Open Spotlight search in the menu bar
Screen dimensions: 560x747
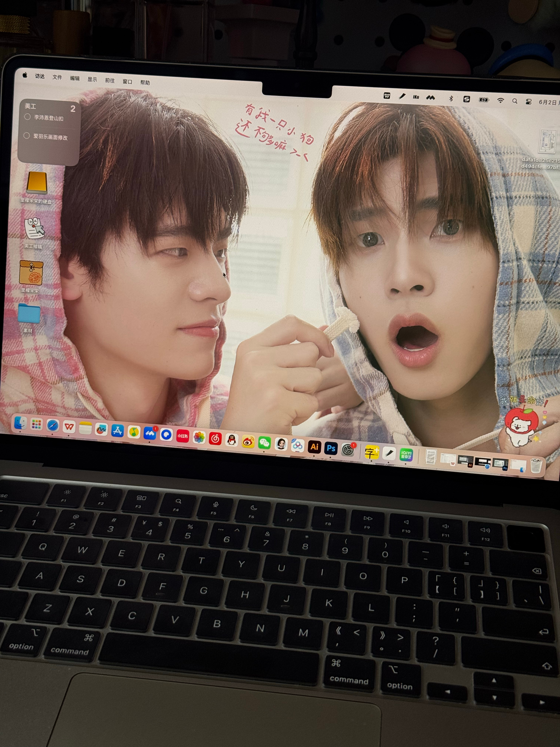(x=515, y=101)
